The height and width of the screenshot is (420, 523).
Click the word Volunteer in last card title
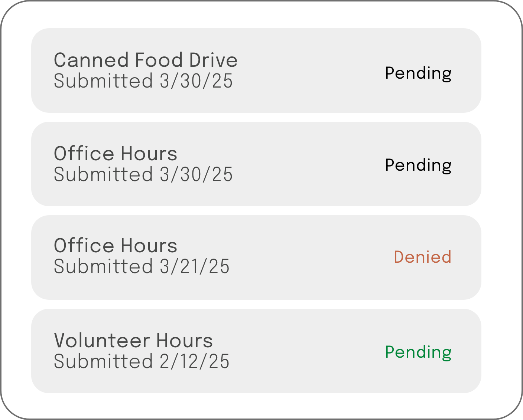102,341
